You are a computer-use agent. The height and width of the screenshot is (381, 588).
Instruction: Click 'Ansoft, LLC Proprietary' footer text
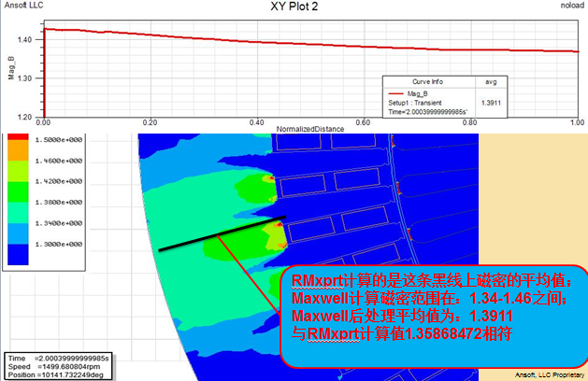tap(550, 374)
